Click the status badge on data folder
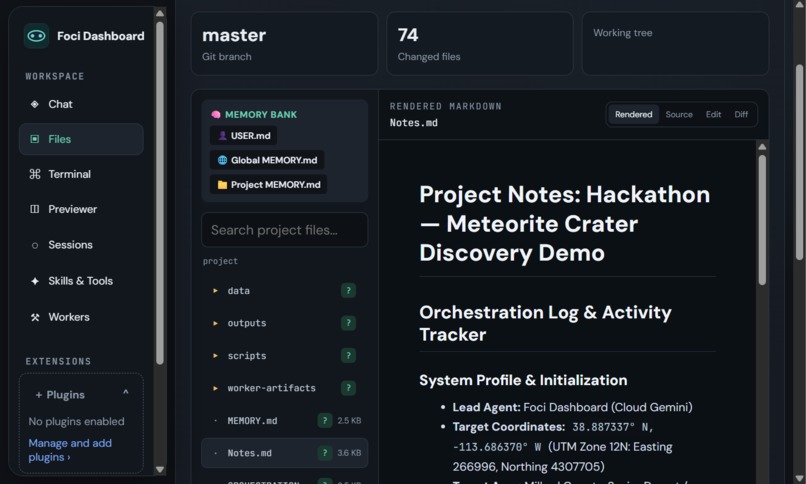Image resolution: width=806 pixels, height=484 pixels. (x=348, y=291)
